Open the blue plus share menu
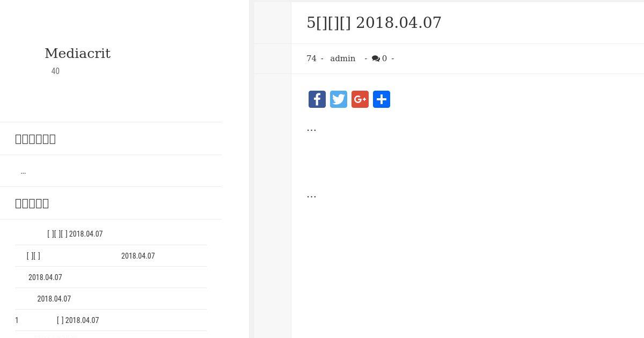 tap(382, 99)
